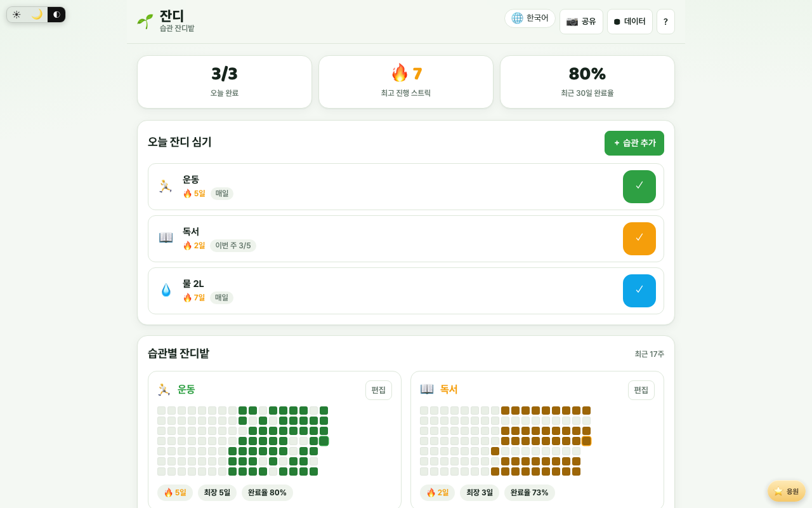Click the water drop icon for 물 2L
This screenshot has width=812, height=508.
[x=166, y=290]
